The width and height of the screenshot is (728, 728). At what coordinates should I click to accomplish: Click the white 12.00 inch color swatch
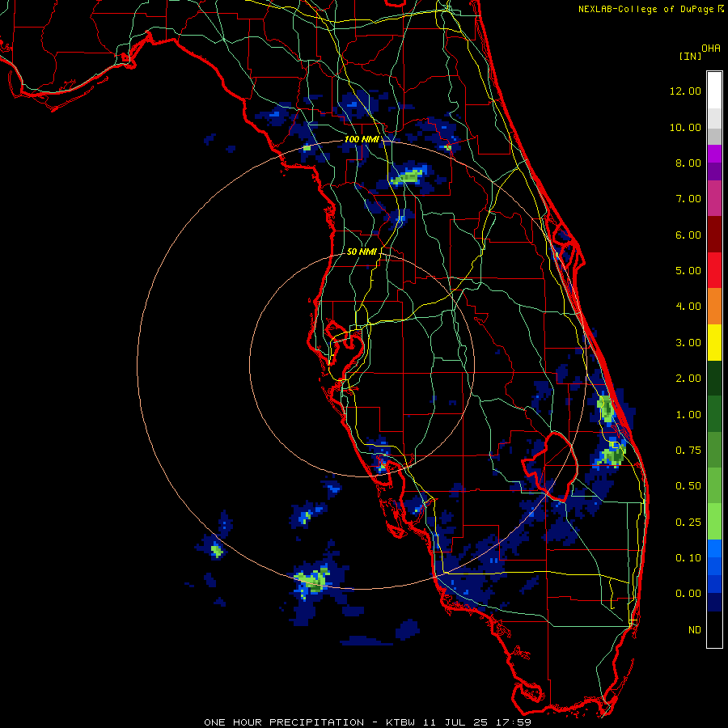[714, 90]
